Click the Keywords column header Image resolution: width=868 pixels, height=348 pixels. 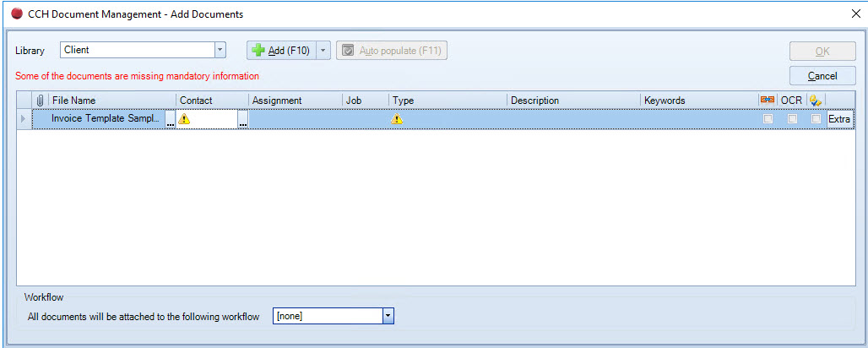(x=698, y=101)
